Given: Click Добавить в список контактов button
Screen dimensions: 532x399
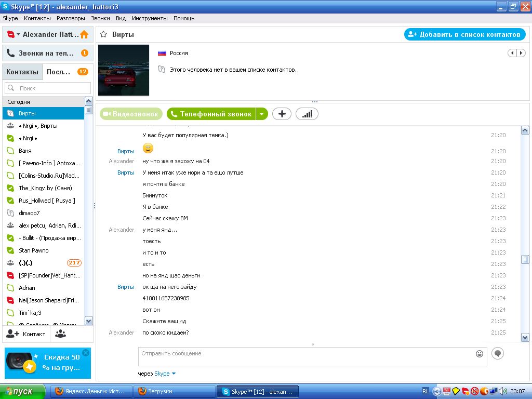Looking at the screenshot, I should (x=464, y=34).
